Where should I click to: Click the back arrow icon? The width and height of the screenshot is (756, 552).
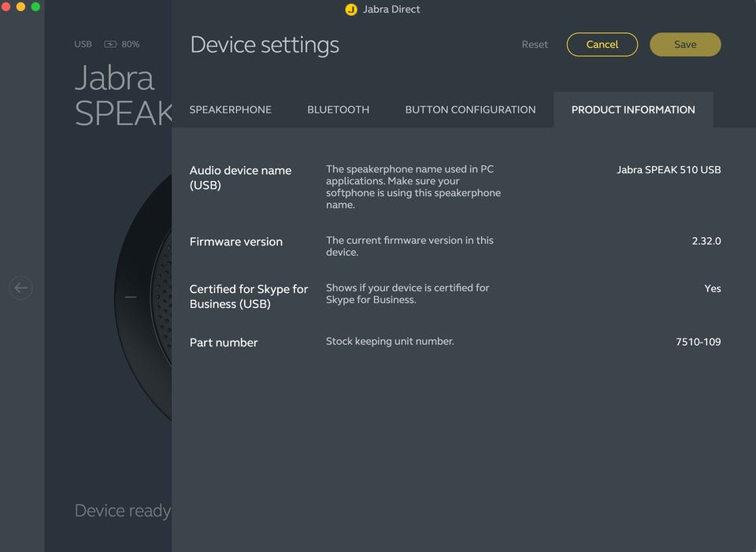tap(21, 288)
